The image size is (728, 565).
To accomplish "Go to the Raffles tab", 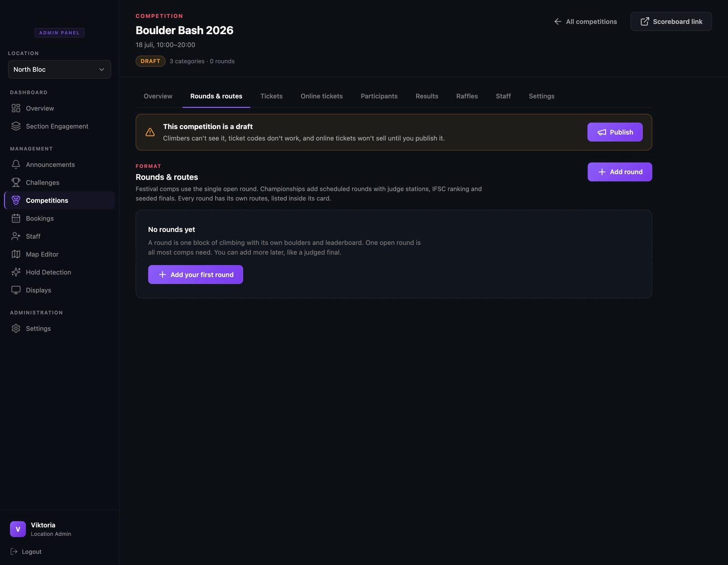I will coord(467,96).
